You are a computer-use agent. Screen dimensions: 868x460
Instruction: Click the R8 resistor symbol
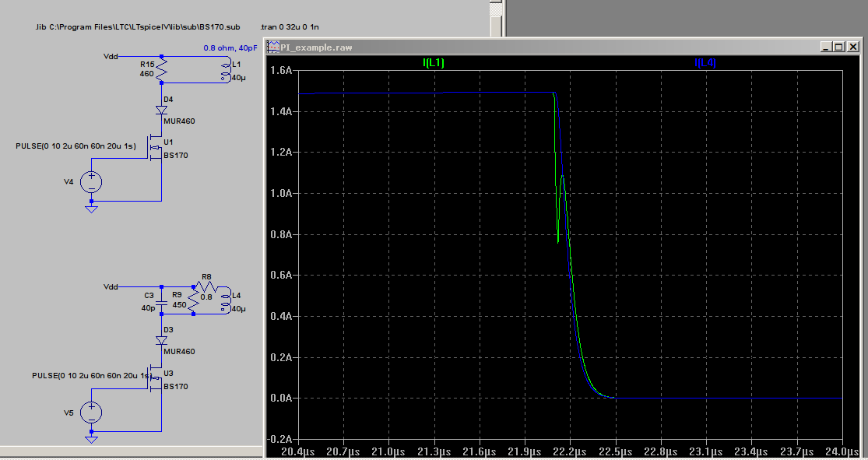point(206,287)
